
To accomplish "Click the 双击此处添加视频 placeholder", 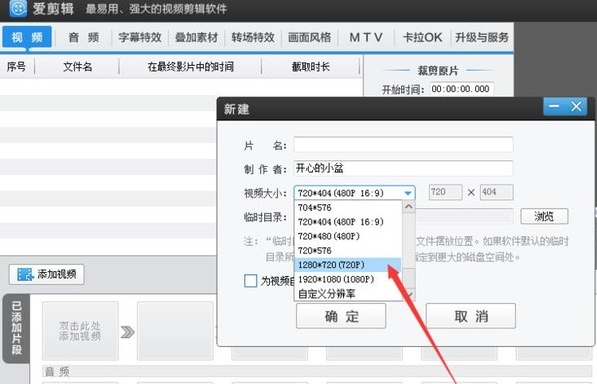I will (80, 331).
